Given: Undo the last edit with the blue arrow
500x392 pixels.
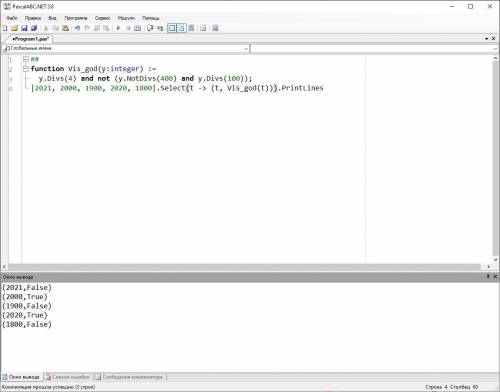Looking at the screenshot, I should click(77, 28).
